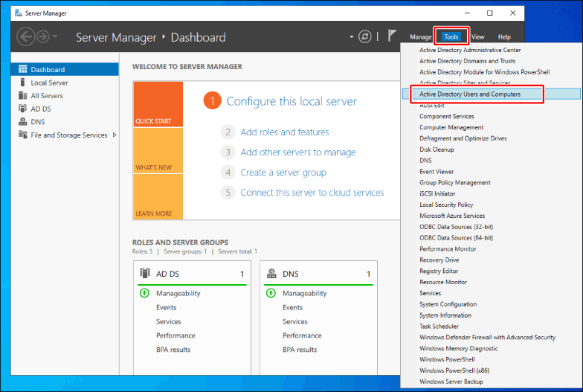Open Active Directory Administrative Center
The height and width of the screenshot is (392, 583).
470,50
